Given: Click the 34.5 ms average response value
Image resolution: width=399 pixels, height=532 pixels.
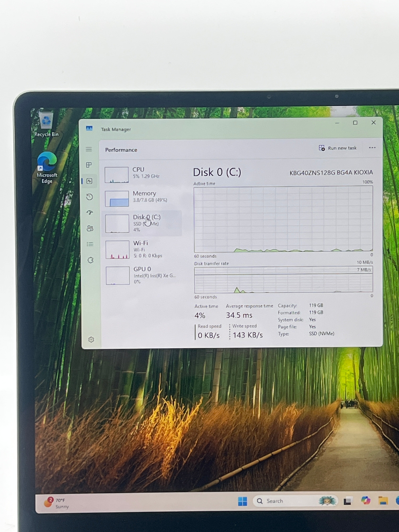Looking at the screenshot, I should pyautogui.click(x=239, y=315).
